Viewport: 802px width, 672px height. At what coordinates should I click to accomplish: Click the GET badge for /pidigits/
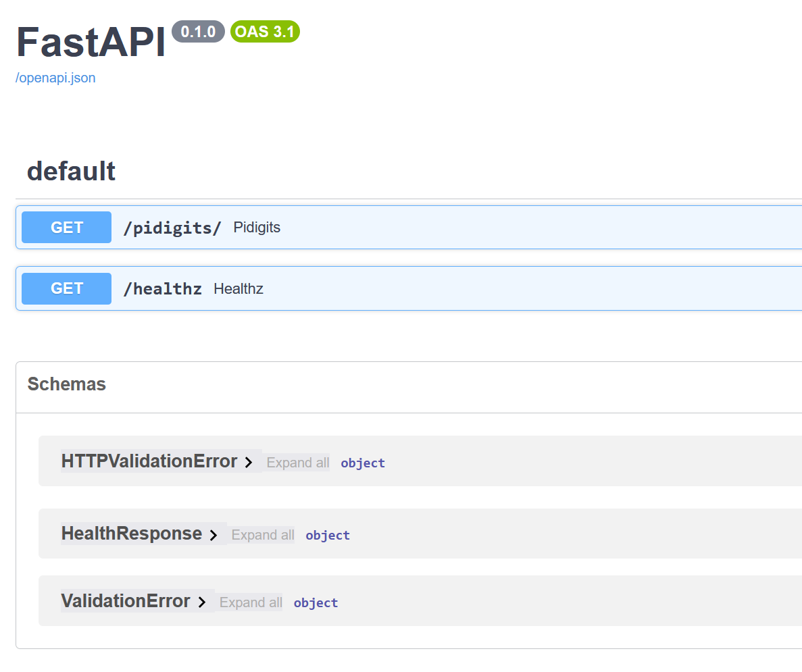pyautogui.click(x=66, y=227)
